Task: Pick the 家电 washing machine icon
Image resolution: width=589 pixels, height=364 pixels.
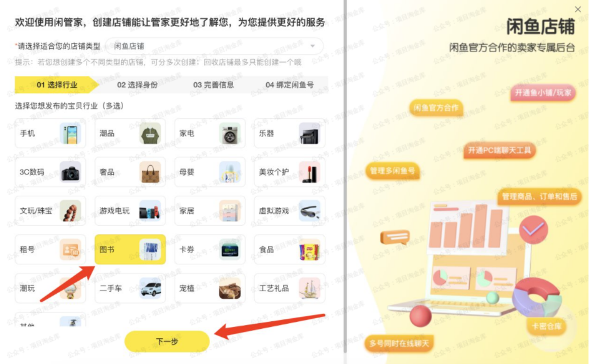Action: click(230, 133)
